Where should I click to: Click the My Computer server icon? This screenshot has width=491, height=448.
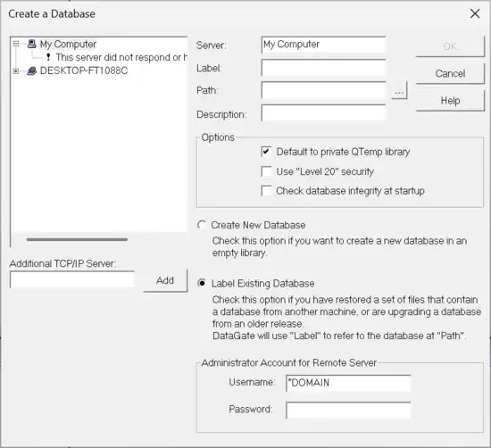[x=31, y=44]
